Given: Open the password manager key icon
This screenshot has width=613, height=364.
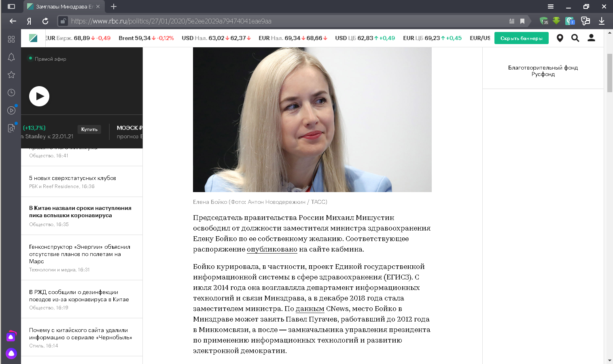Looking at the screenshot, I should pos(585,21).
